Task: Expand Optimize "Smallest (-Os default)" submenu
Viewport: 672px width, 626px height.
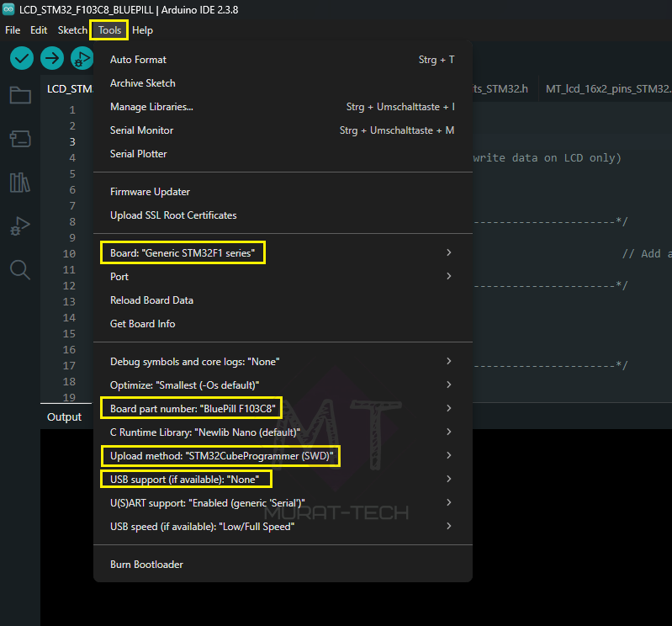Action: [x=283, y=385]
